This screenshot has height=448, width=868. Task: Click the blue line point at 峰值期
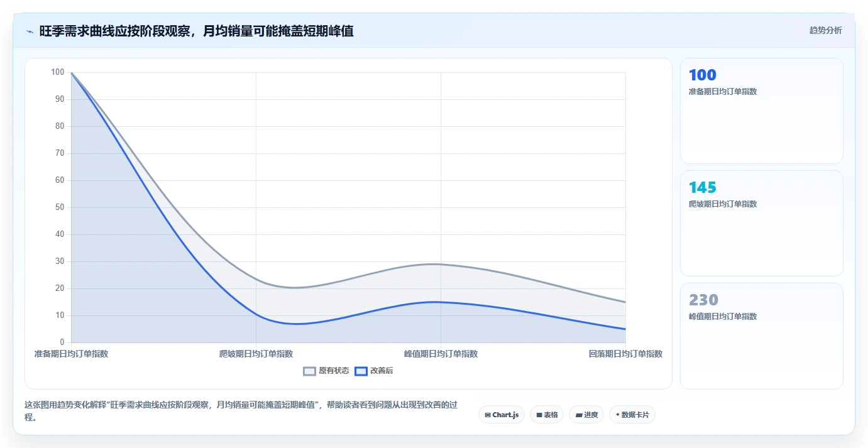[x=441, y=302]
